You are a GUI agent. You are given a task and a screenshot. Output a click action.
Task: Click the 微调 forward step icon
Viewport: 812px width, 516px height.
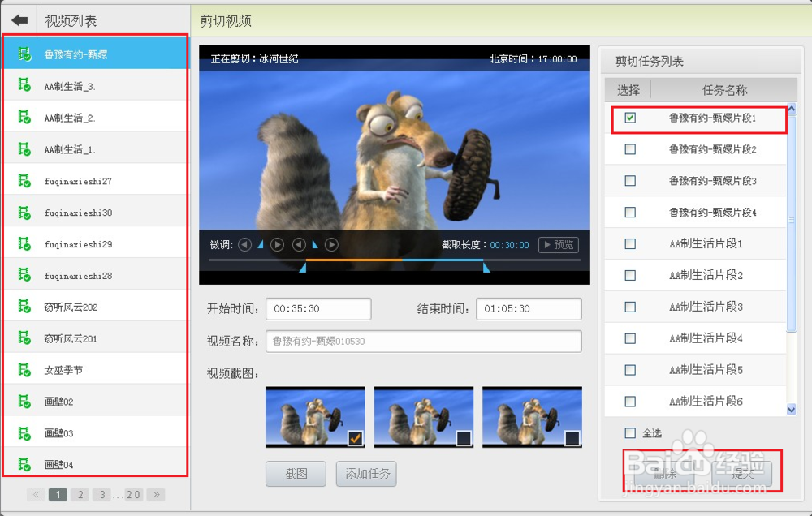pos(276,243)
